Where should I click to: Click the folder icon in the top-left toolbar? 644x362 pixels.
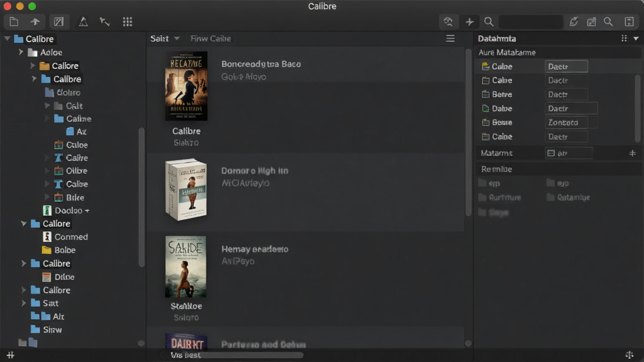(x=14, y=22)
